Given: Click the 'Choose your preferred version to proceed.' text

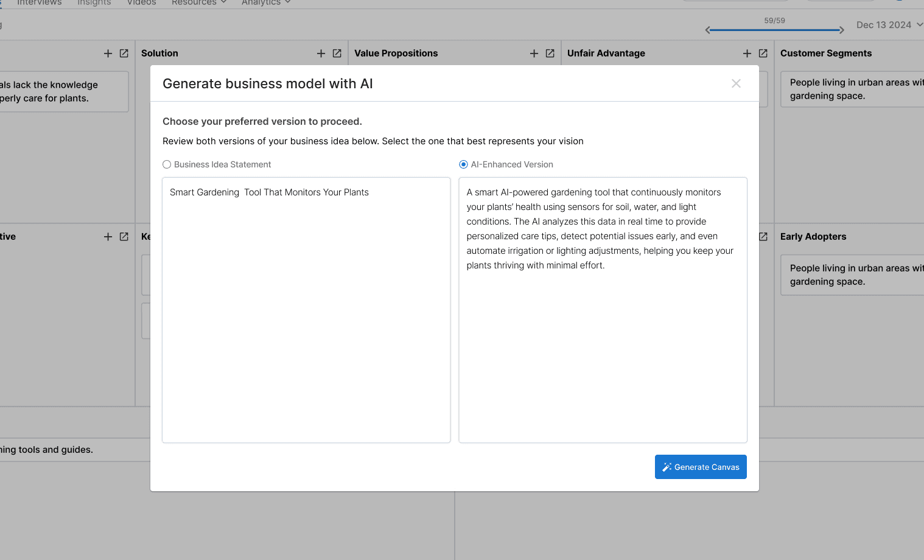Looking at the screenshot, I should tap(262, 122).
